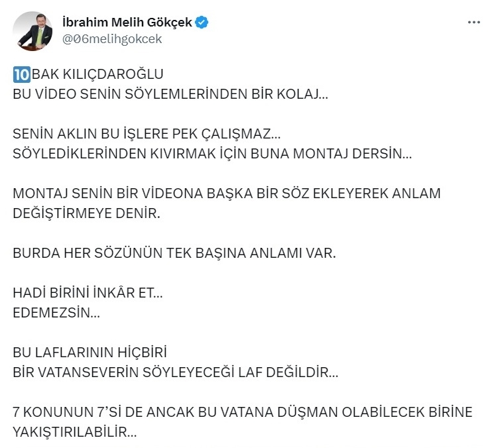The image size is (490, 448).
Task: Click the line BURDA HER SÖZÜNÜN TEK BAŞINA
Action: [x=174, y=253]
